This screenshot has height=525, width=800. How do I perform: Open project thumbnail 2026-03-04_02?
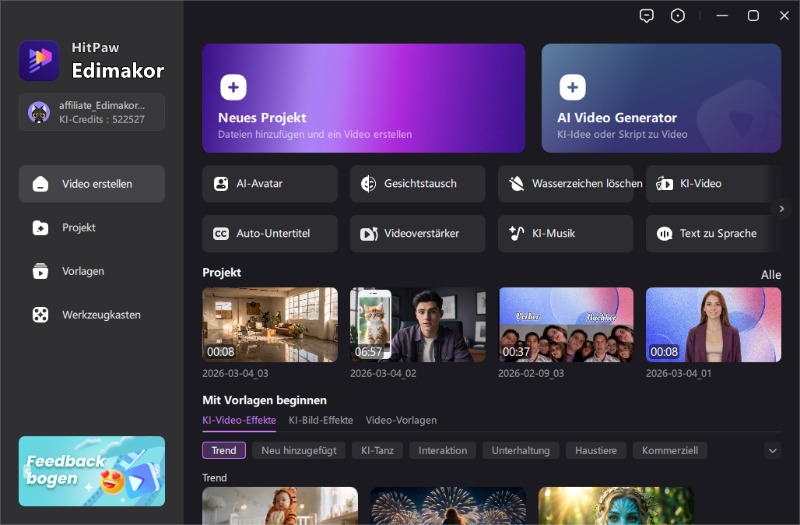(418, 324)
